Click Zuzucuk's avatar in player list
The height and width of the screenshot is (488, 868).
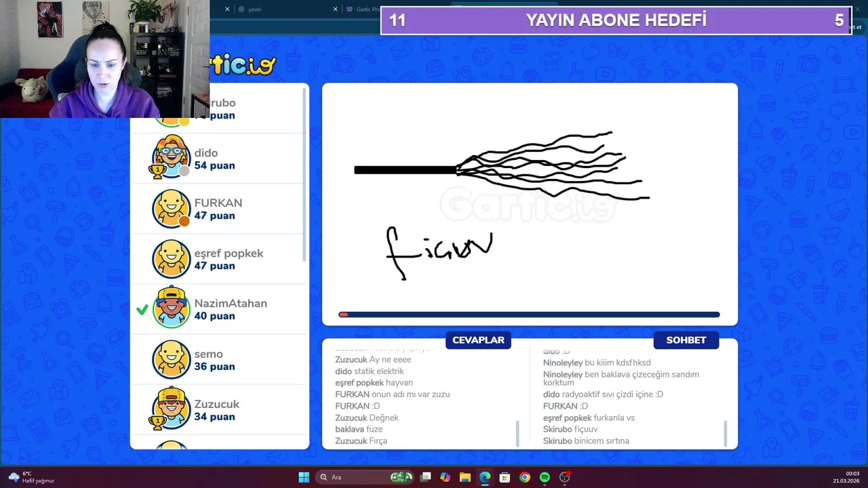172,409
